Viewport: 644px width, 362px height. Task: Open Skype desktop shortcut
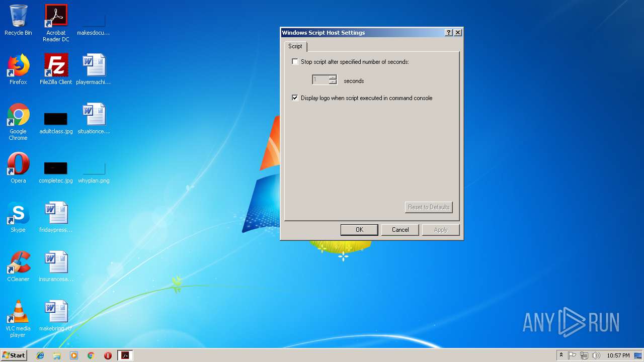coord(18,217)
